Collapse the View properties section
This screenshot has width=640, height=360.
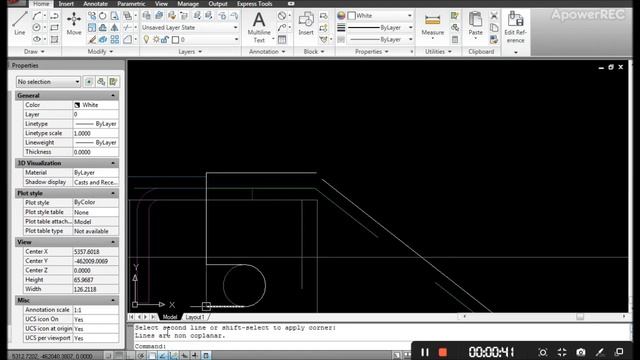click(x=113, y=242)
